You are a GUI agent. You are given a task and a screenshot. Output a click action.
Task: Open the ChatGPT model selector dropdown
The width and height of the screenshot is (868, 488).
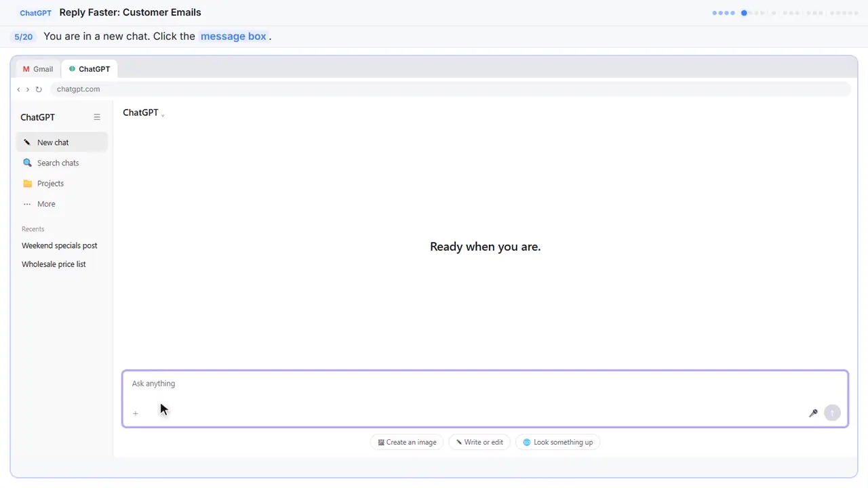pos(143,113)
